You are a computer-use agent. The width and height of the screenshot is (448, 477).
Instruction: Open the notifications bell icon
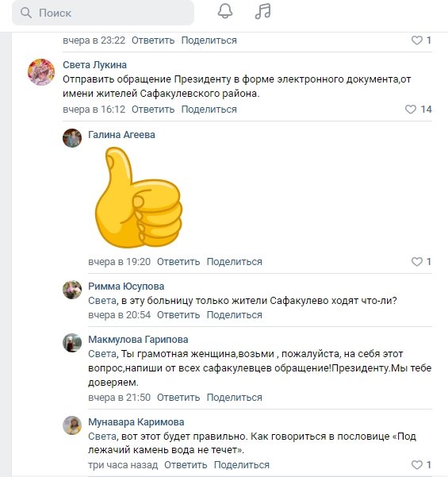225,11
